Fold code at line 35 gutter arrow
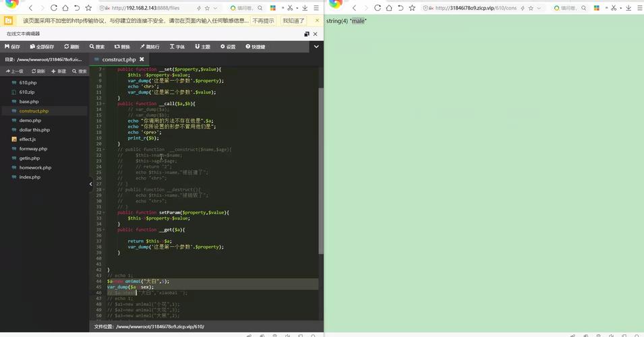644x337 pixels. (x=104, y=230)
